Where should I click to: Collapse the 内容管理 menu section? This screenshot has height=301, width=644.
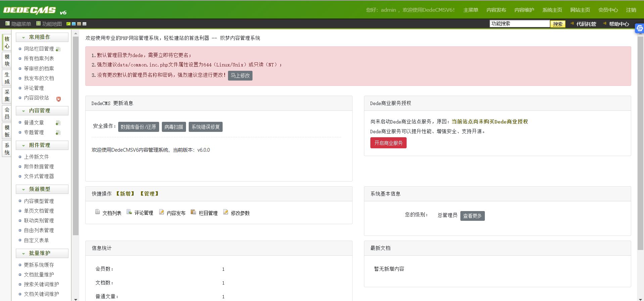(x=24, y=111)
